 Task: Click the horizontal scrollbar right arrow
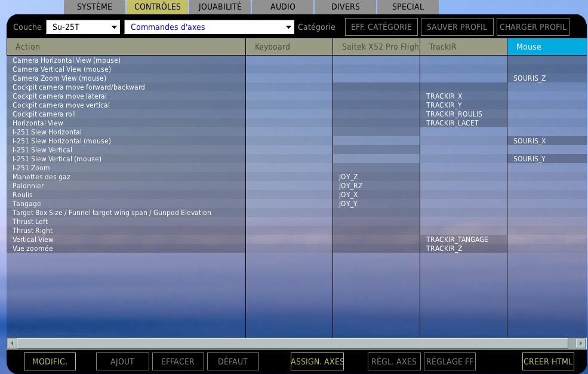click(581, 343)
